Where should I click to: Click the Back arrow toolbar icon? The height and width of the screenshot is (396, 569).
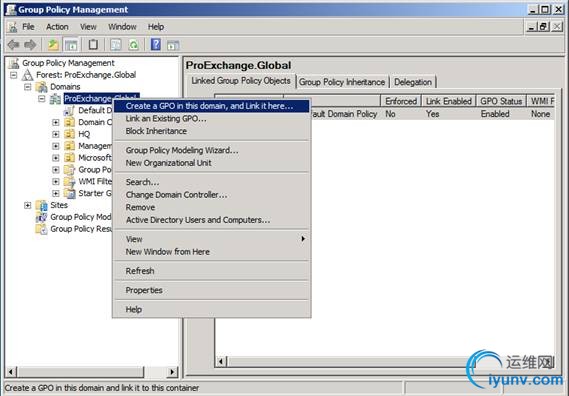tap(13, 45)
